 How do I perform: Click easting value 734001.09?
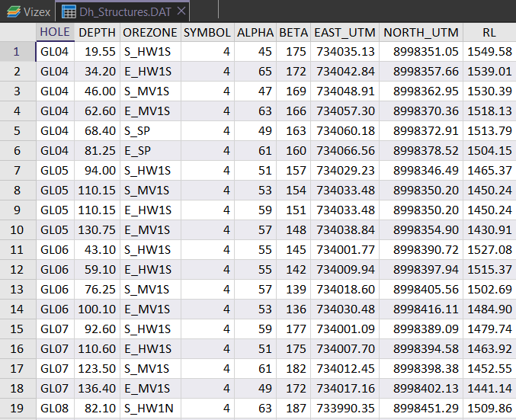(345, 329)
